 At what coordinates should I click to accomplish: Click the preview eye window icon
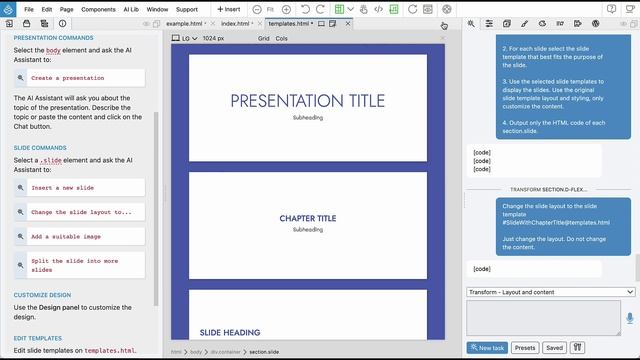point(428,9)
